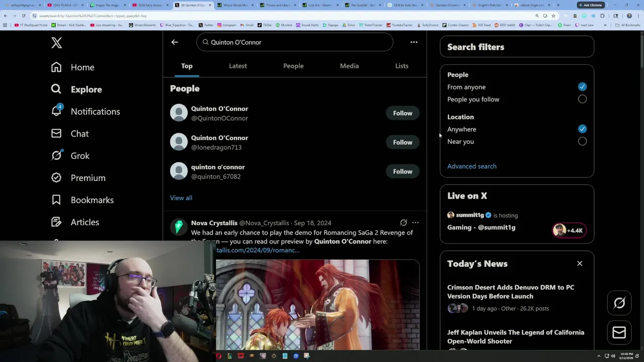Screen dimensions: 644x362
Task: Open the Romancing SaGa preview image
Action: pyautogui.click(x=317, y=305)
